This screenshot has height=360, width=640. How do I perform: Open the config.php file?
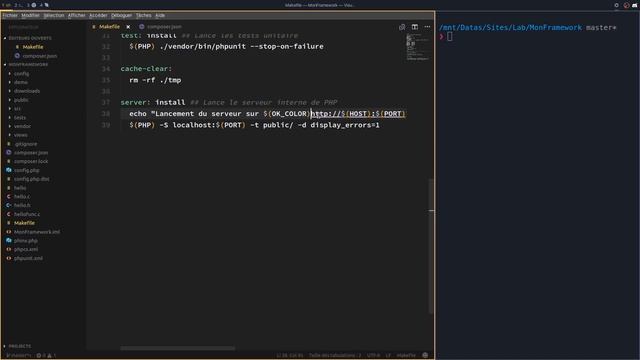[27, 170]
